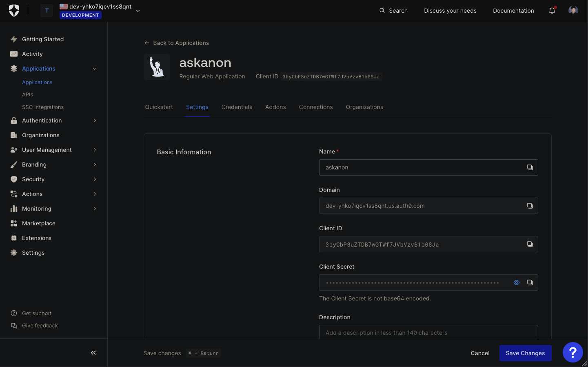
Task: Copy the Name field value
Action: [530, 167]
